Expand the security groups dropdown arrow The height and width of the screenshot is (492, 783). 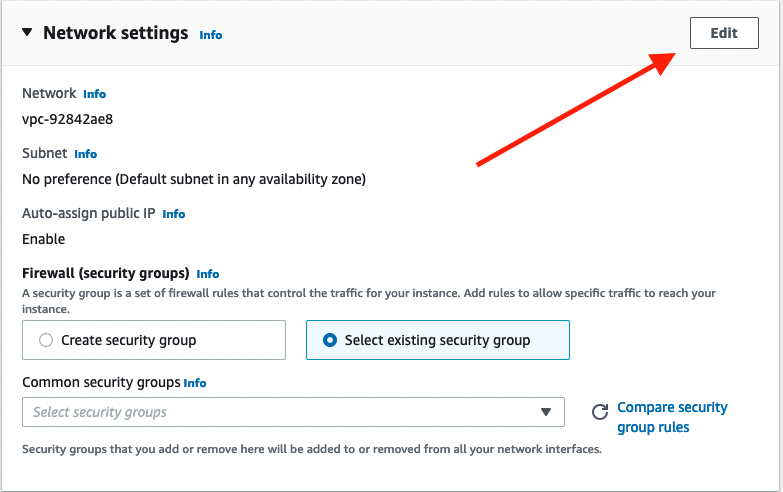(x=546, y=412)
